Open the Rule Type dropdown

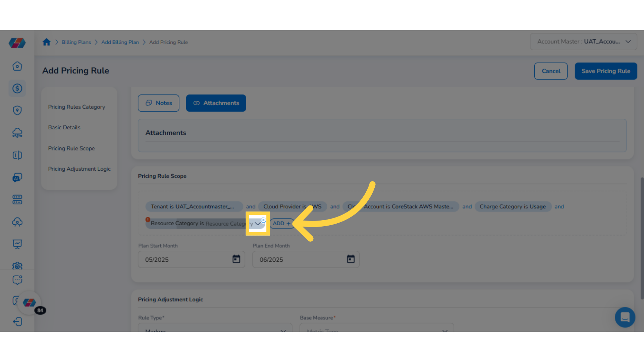pos(215,327)
